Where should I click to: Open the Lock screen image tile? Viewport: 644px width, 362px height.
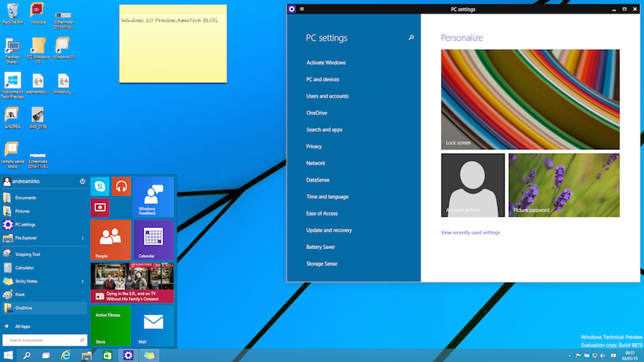point(530,99)
